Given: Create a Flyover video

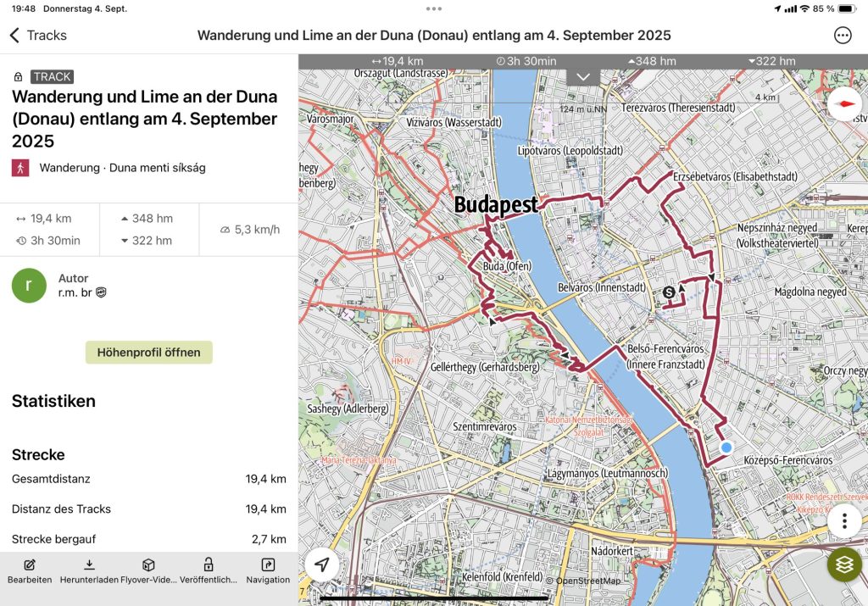Looking at the screenshot, I should pyautogui.click(x=148, y=570).
